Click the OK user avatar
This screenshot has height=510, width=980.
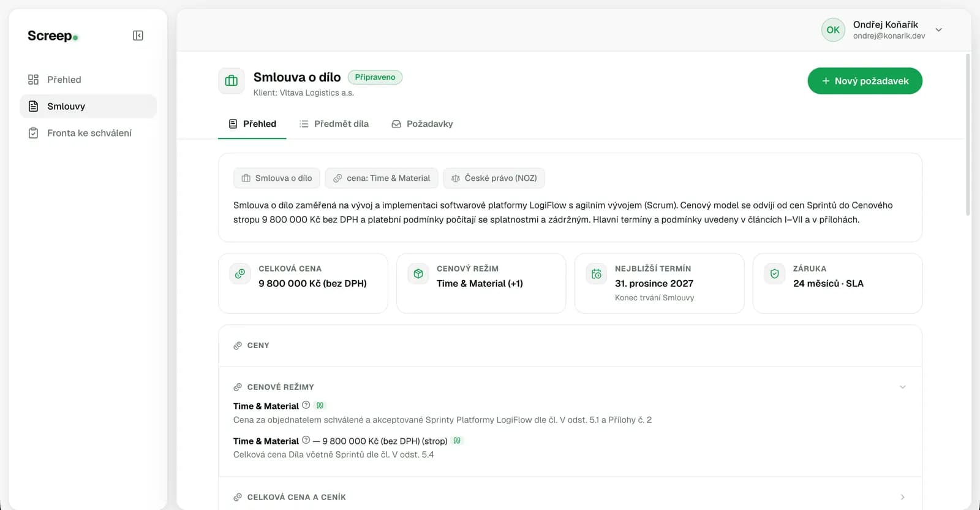click(x=833, y=29)
